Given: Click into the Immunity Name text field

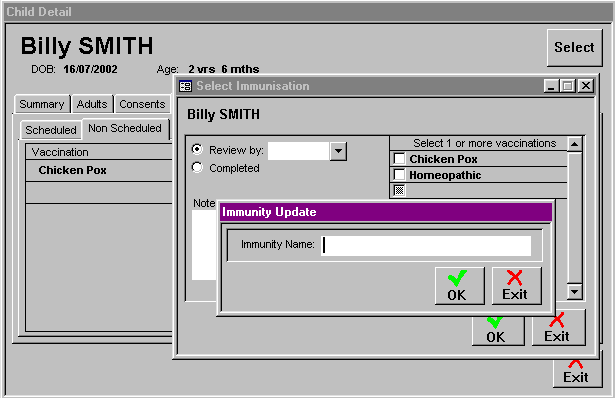Looking at the screenshot, I should point(426,246).
